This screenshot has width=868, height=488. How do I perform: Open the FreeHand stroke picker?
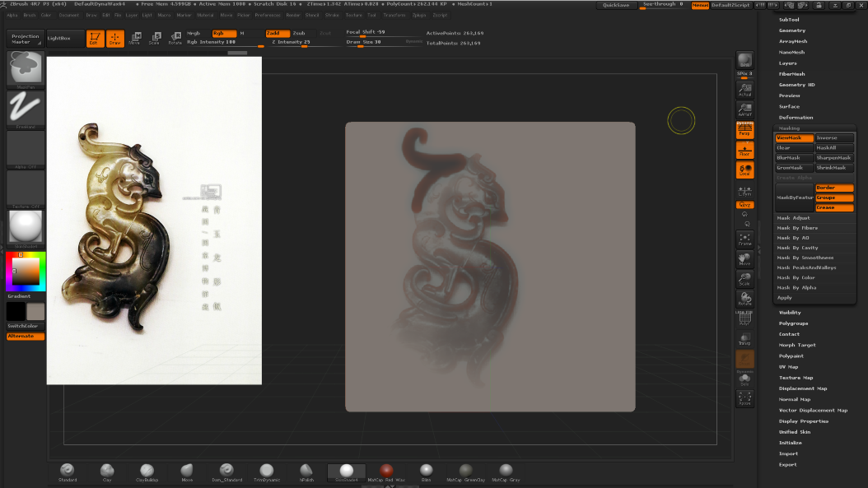(26, 109)
